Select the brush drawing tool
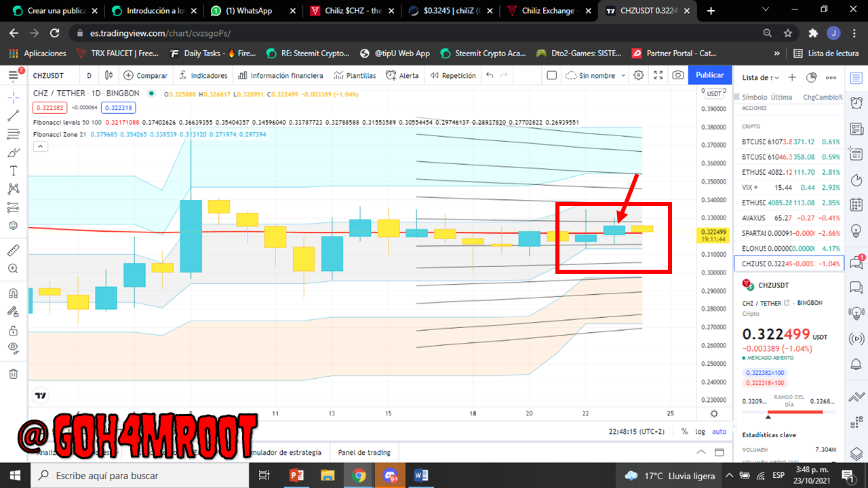Viewport: 868px width, 488px height. 14,152
